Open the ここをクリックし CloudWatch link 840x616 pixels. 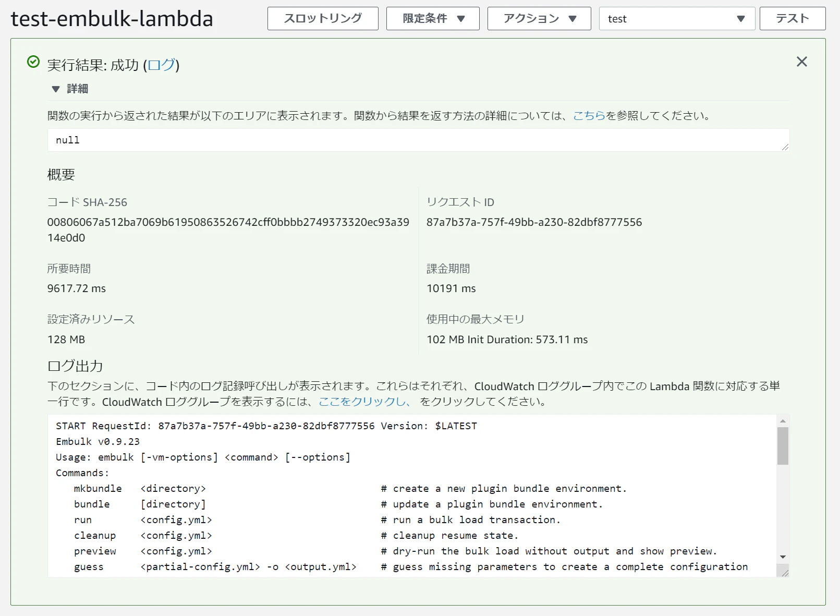pyautogui.click(x=364, y=402)
